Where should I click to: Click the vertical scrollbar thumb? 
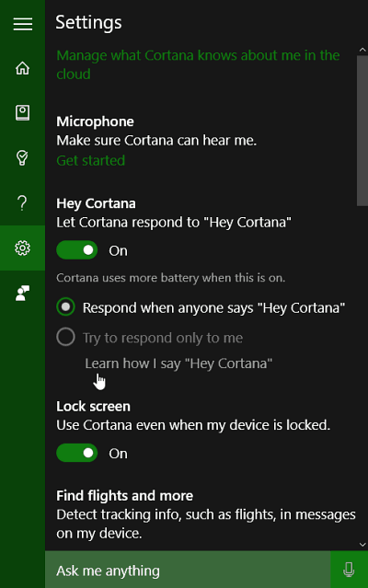362,131
